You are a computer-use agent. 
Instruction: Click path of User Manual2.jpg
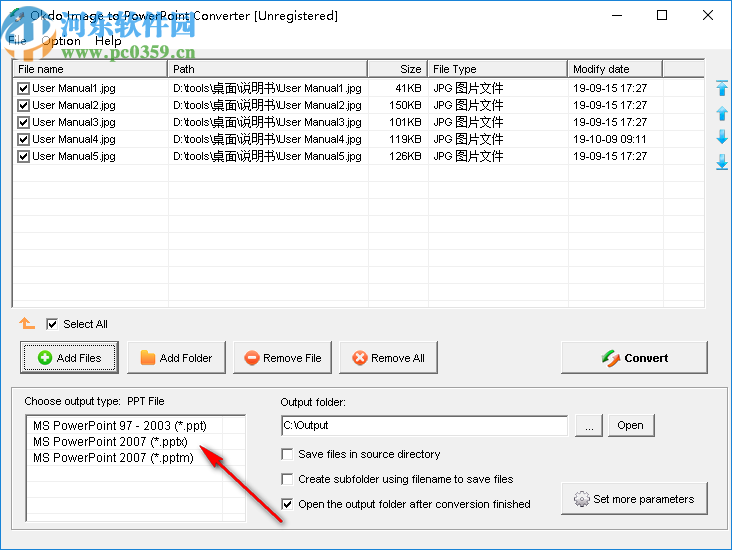click(x=267, y=105)
